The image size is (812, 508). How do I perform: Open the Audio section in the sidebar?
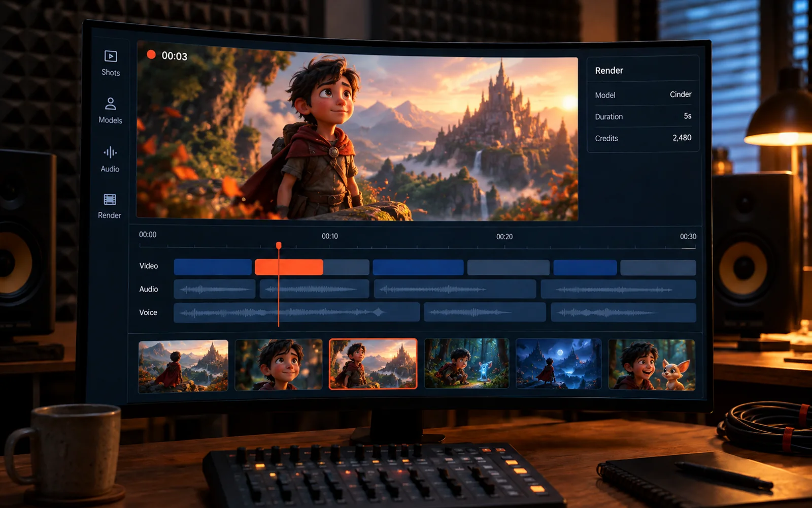[110, 160]
